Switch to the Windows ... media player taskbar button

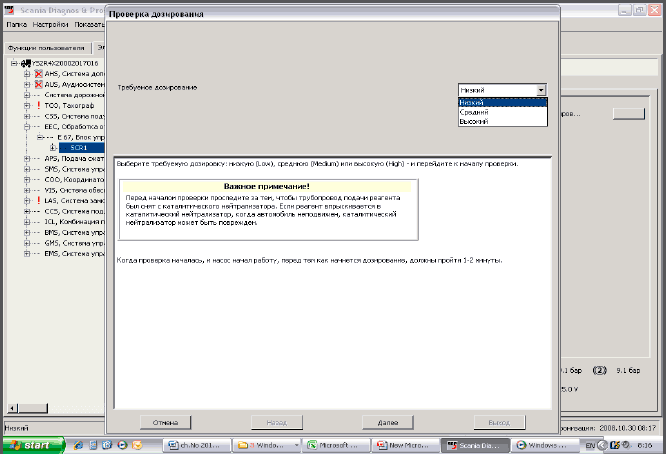point(545,445)
